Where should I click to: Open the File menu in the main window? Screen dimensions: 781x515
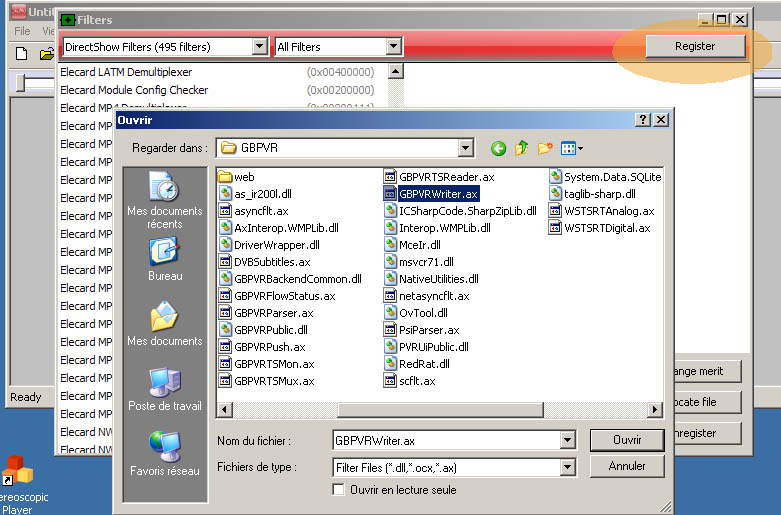(22, 31)
